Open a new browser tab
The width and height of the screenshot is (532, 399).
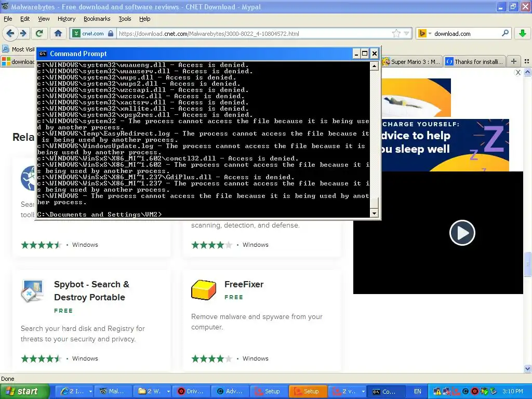click(x=514, y=61)
